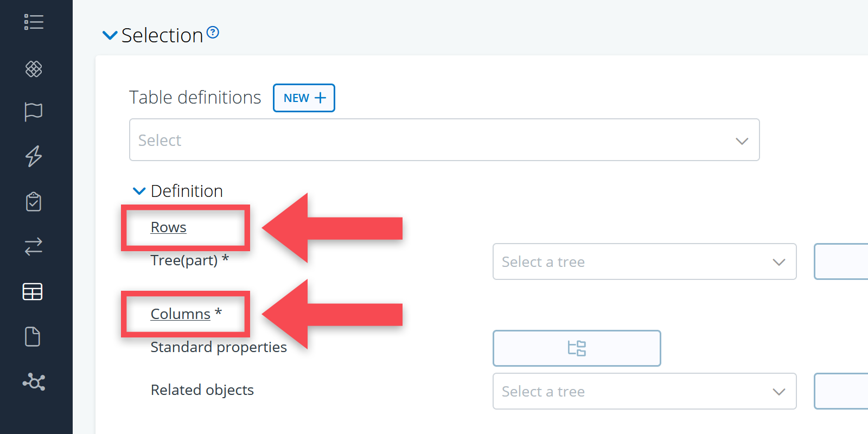Click the Rows underlined link

coord(168,227)
